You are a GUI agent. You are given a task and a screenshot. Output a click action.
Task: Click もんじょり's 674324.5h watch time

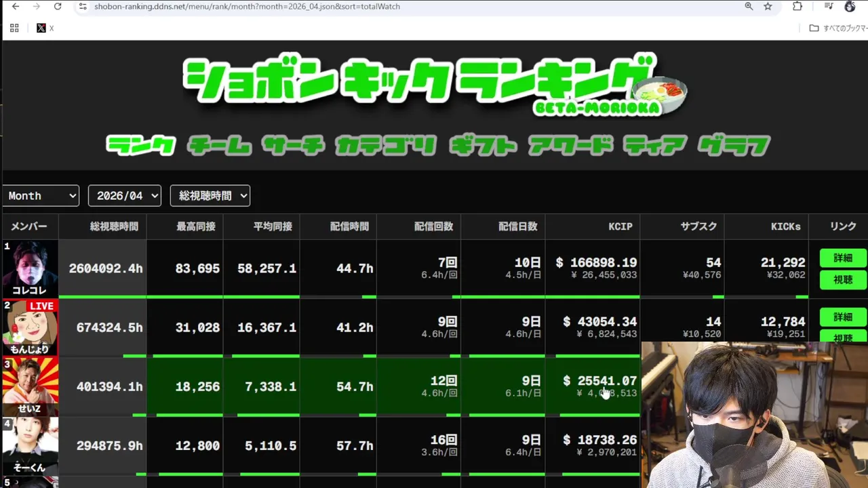pos(109,327)
